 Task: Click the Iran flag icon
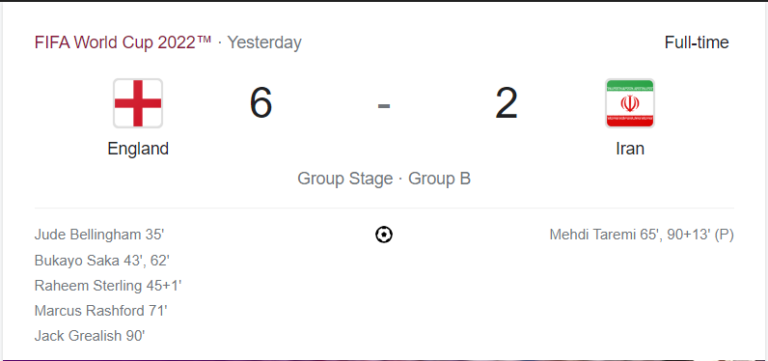tap(630, 103)
